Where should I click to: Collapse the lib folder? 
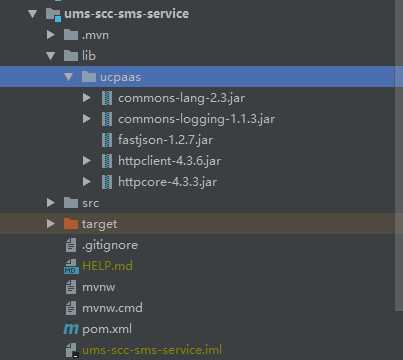tap(51, 56)
